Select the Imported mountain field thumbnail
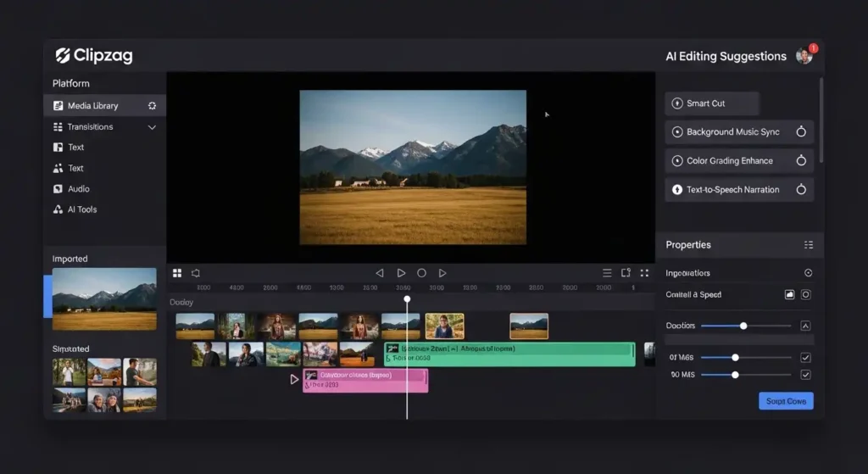 pyautogui.click(x=104, y=299)
